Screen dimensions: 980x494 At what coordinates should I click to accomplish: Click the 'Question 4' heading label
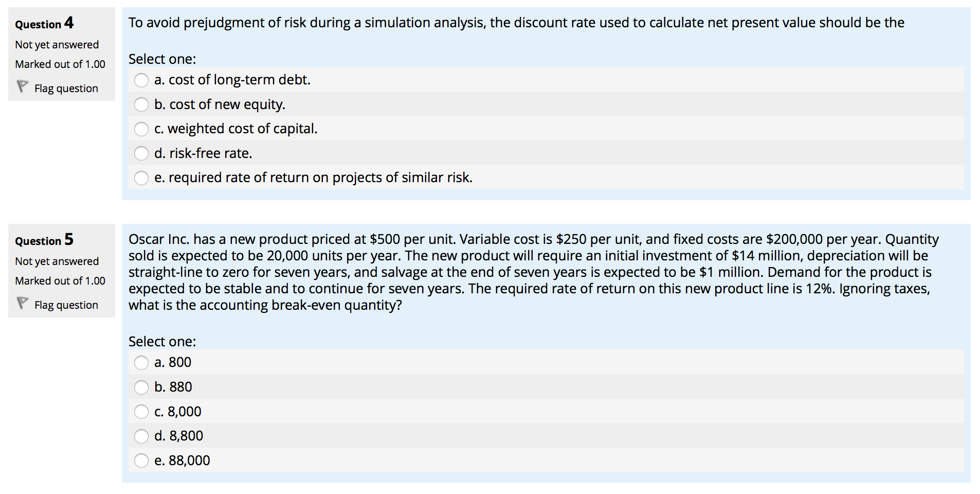pyautogui.click(x=44, y=24)
